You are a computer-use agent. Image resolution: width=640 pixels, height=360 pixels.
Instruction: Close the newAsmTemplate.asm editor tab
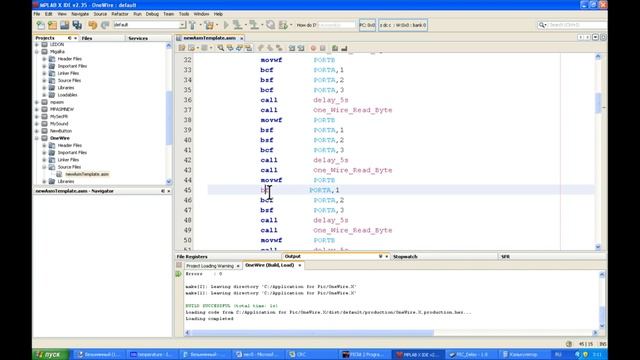(x=242, y=38)
